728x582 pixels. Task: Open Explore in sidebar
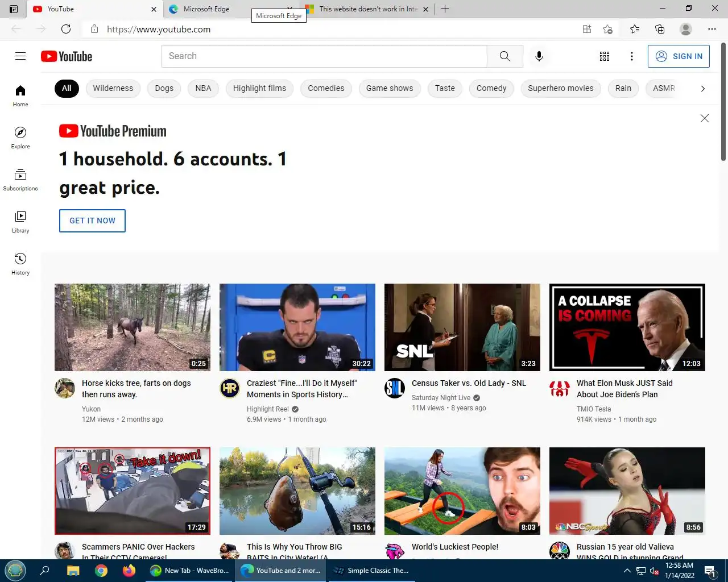point(20,138)
